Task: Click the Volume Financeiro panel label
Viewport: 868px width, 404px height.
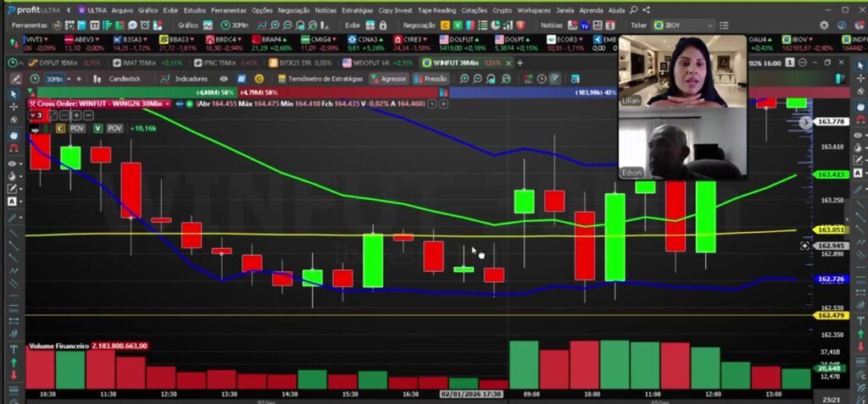Action: click(x=59, y=346)
